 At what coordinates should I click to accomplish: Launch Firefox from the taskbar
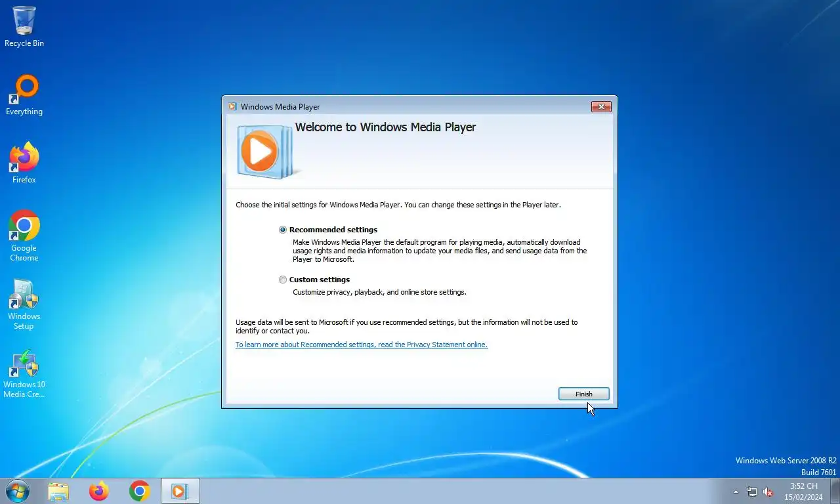pyautogui.click(x=99, y=491)
